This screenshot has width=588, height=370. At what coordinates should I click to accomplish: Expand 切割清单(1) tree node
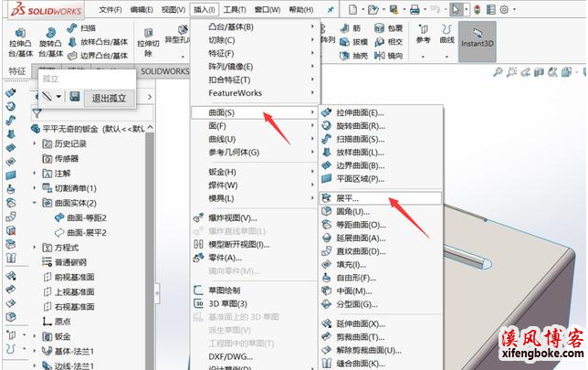click(x=35, y=187)
